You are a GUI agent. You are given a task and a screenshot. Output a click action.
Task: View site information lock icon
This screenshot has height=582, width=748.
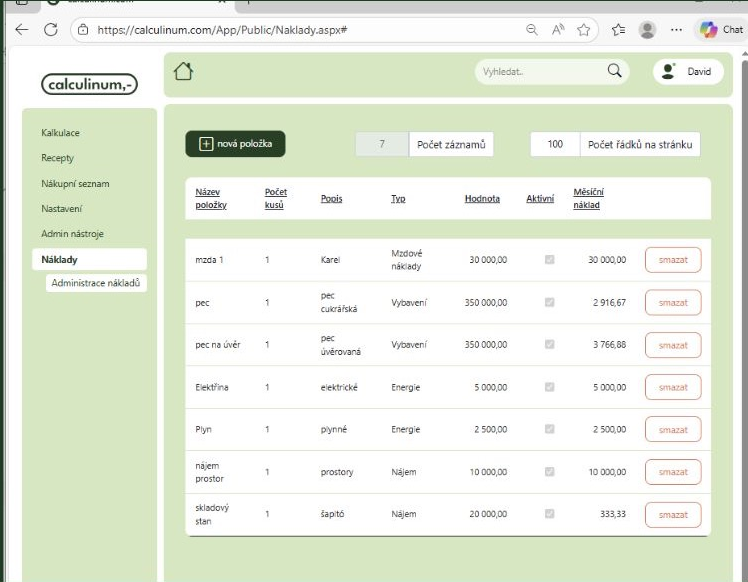(x=83, y=30)
